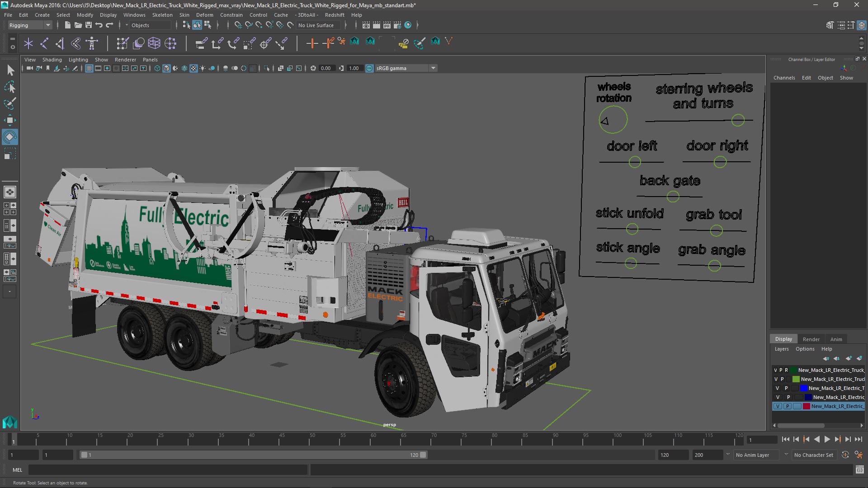Click the Save Scene disk icon
The image size is (868, 488).
coord(89,25)
